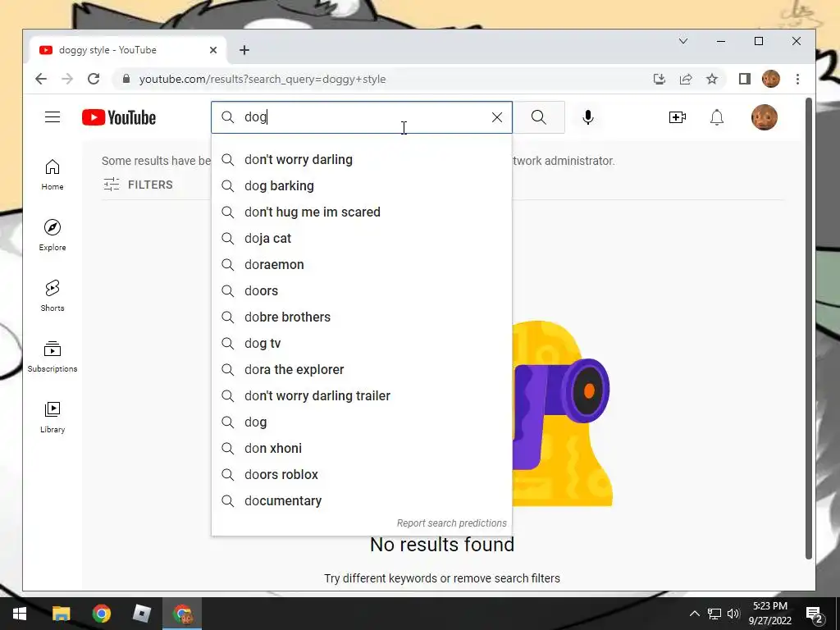Pick the plain 'dog' suggestion
The image size is (840, 630).
[x=362, y=422]
